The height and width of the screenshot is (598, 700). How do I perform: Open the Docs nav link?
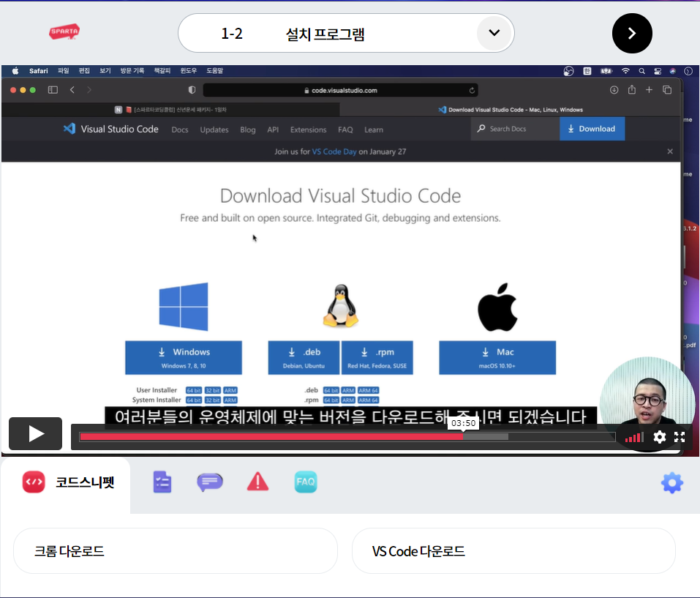pos(180,130)
